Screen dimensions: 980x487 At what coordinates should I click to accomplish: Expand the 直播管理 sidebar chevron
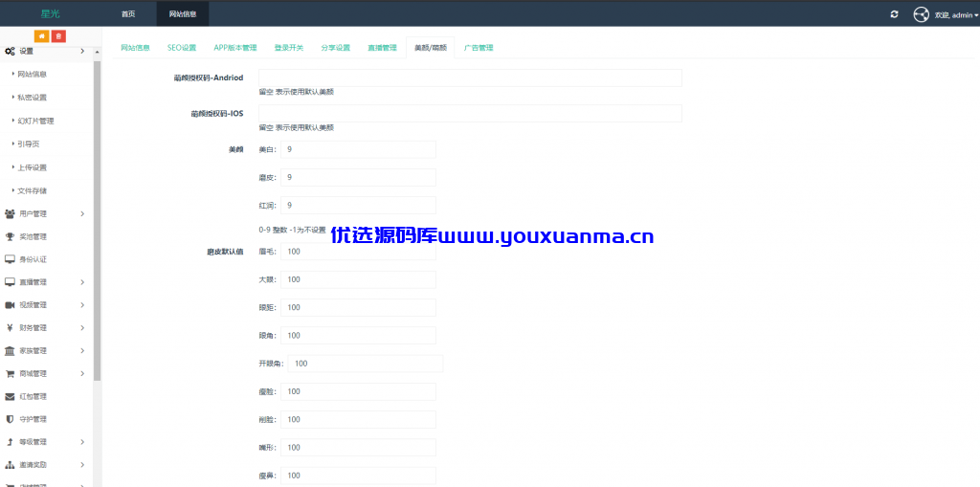(x=82, y=282)
